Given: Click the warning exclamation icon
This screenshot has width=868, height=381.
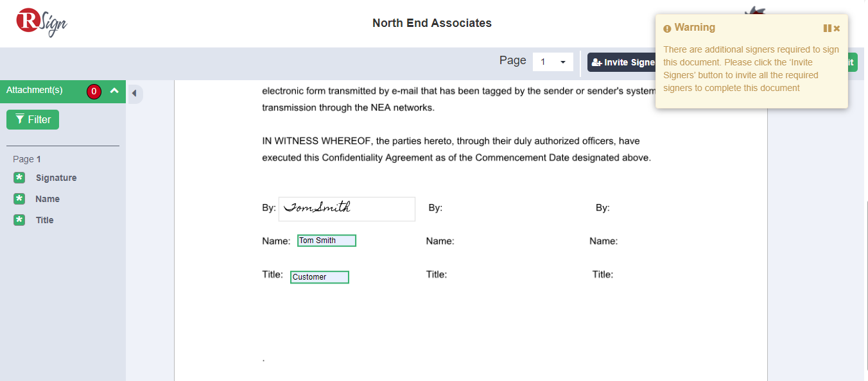Looking at the screenshot, I should pos(667,28).
